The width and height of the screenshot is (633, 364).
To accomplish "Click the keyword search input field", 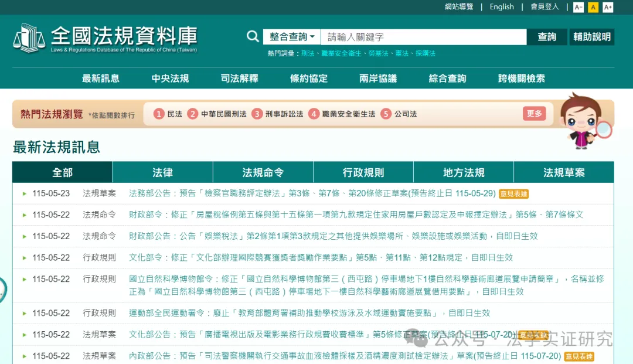I will pyautogui.click(x=424, y=37).
